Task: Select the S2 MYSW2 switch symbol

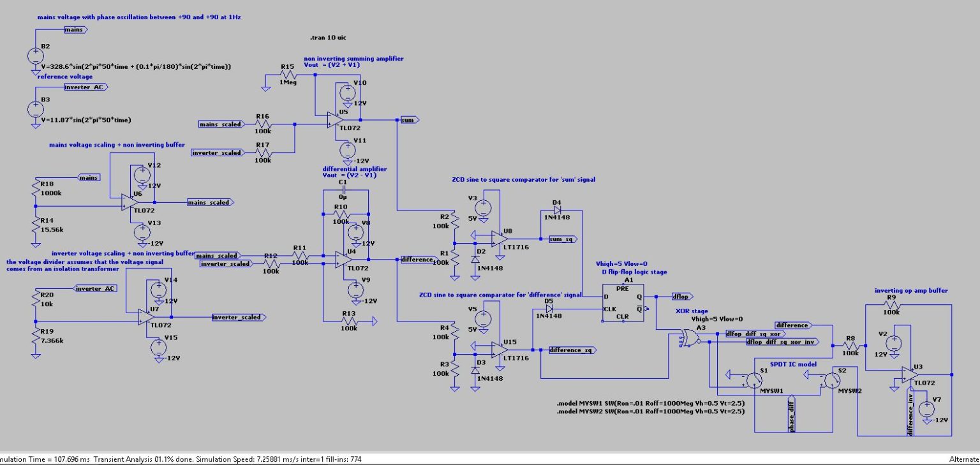Action: tap(833, 379)
